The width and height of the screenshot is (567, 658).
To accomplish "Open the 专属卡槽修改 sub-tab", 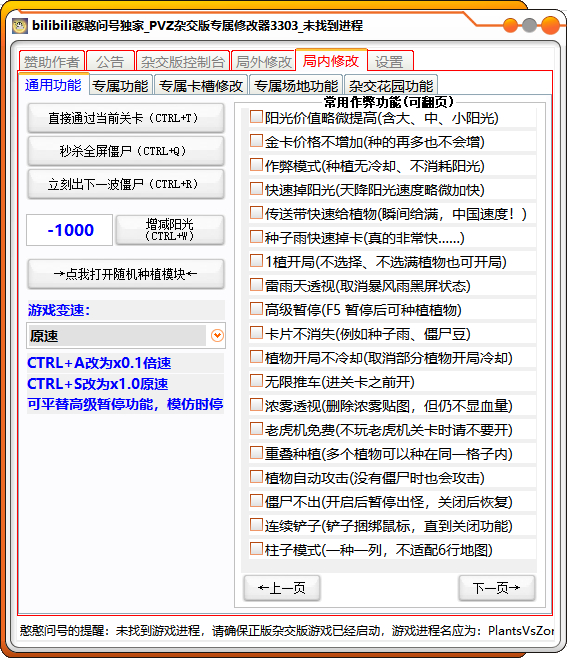I will [x=201, y=86].
